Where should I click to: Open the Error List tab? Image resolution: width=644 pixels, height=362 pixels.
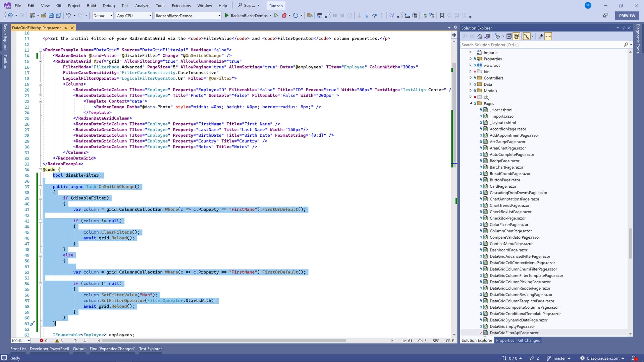click(x=18, y=349)
